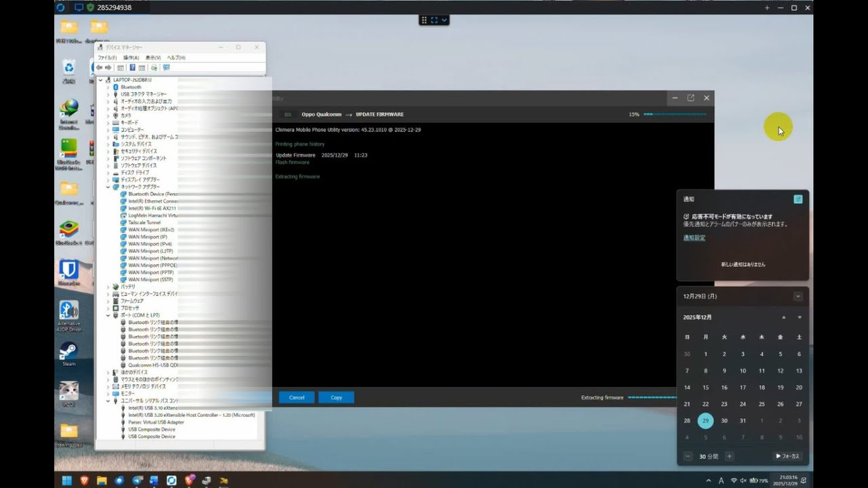Click the scan for hardware changes monitor icon
The image size is (868, 488).
click(166, 68)
